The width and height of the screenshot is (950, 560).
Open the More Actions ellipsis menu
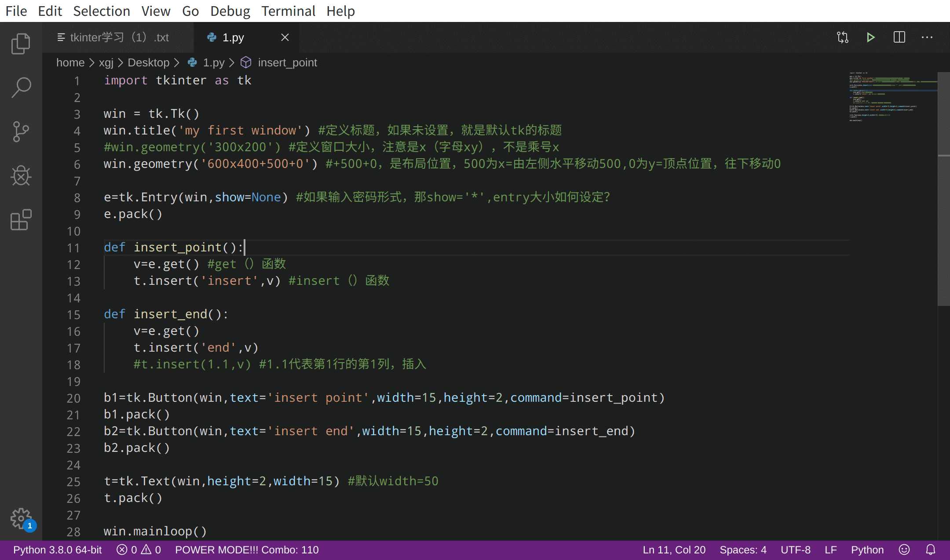click(927, 37)
